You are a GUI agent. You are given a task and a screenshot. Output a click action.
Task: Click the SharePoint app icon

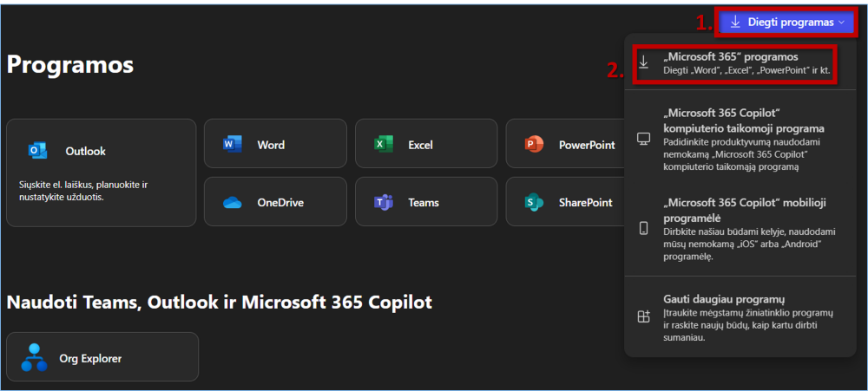coord(534,202)
